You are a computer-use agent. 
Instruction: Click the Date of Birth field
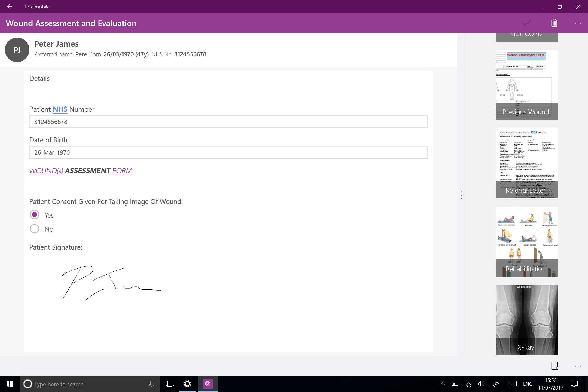[228, 152]
